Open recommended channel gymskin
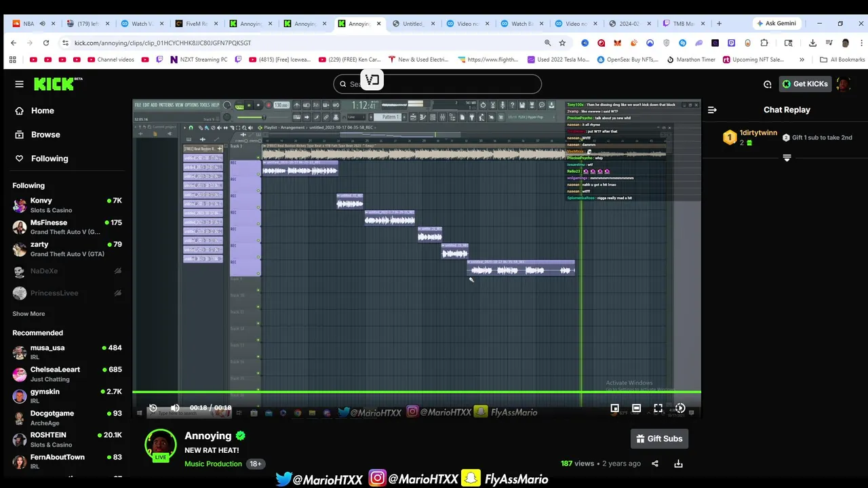868x488 pixels. point(67,395)
